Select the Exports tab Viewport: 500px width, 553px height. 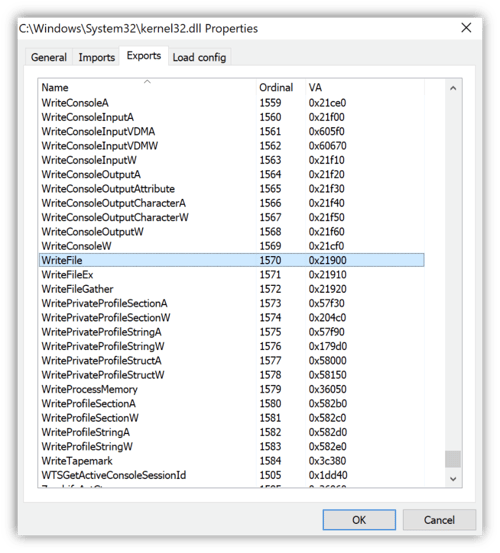[144, 56]
